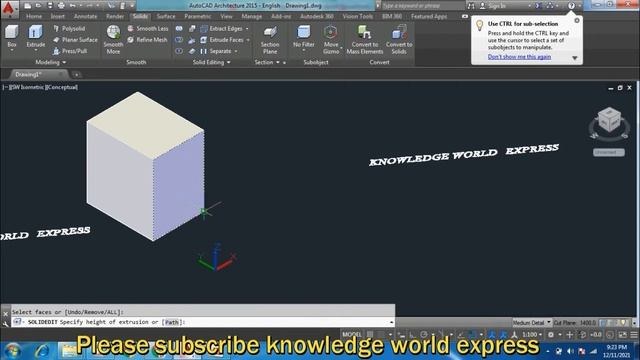
Task: Open the View ribbon tab
Action: (x=226, y=16)
